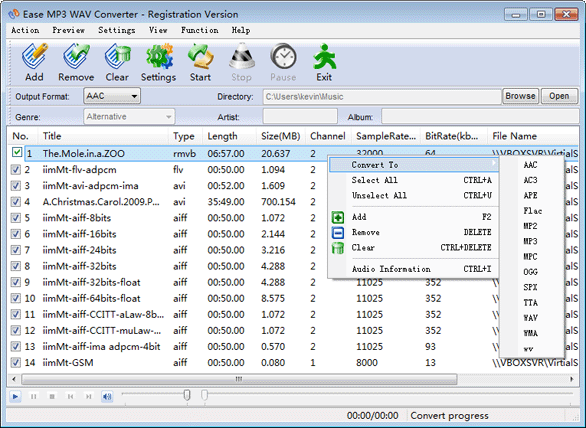The image size is (586, 428).
Task: Click the green trash Clear icon in context menu
Action: pyautogui.click(x=337, y=248)
